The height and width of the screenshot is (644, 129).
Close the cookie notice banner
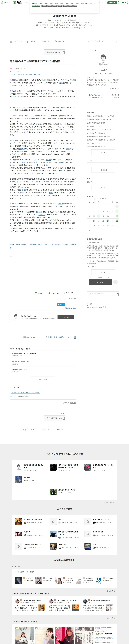point(95,10)
